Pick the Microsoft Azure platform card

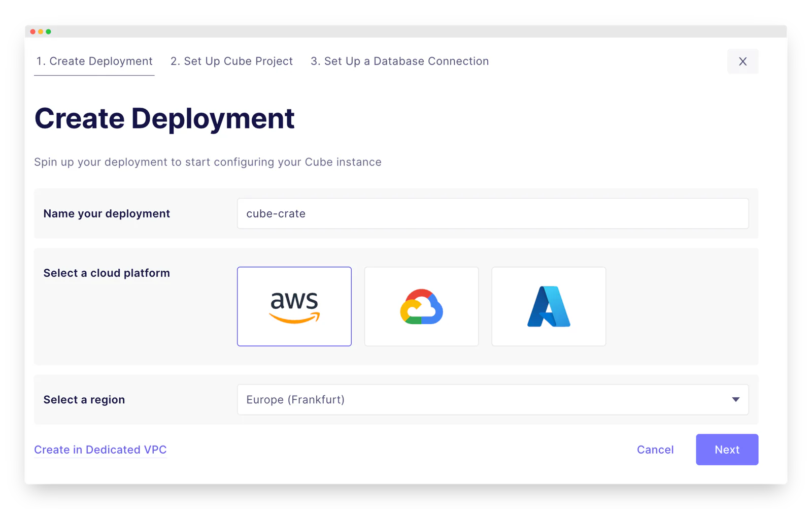tap(549, 306)
